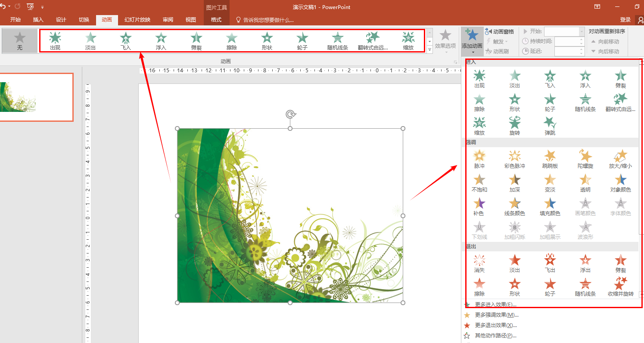Switch to the 设计 ribbon tab
This screenshot has width=644, height=343.
click(61, 20)
